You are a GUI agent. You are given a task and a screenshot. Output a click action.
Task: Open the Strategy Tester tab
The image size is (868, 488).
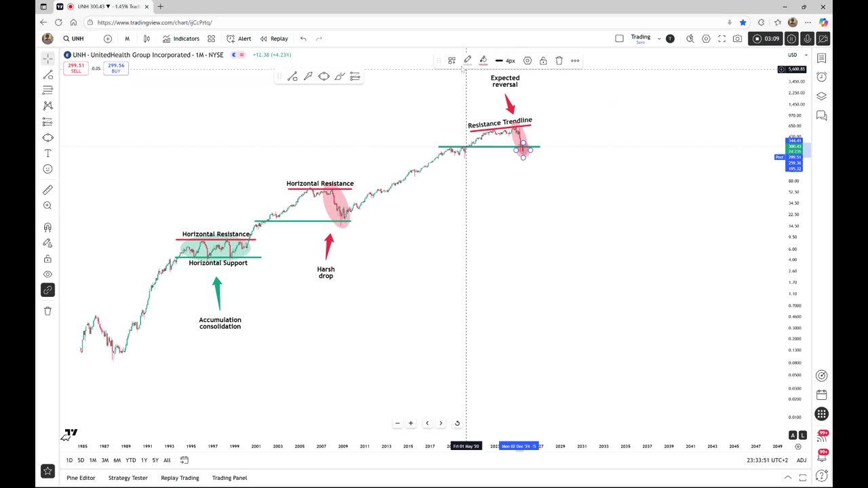tap(127, 478)
